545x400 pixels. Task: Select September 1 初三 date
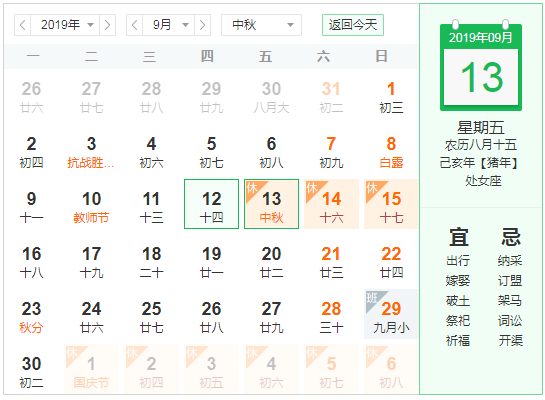click(x=391, y=97)
